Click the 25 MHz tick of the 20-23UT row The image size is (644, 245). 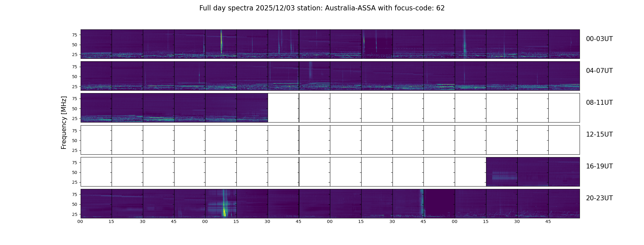[75, 214]
